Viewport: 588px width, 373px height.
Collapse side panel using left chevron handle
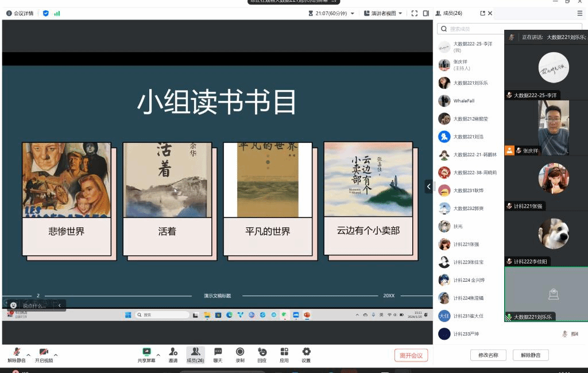click(428, 187)
